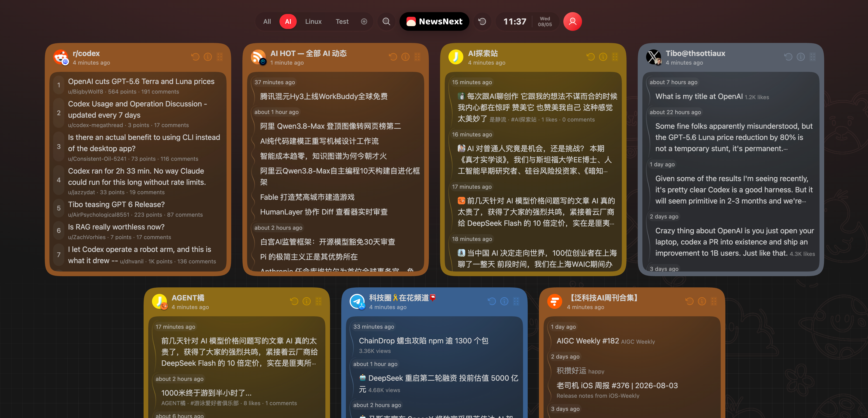Click the r/codex card title
The height and width of the screenshot is (418, 868).
[86, 53]
